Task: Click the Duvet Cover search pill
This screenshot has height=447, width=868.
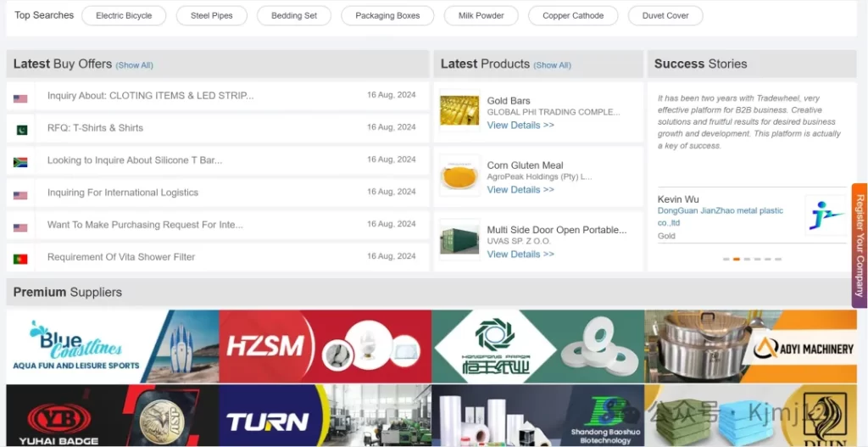Action: [665, 15]
